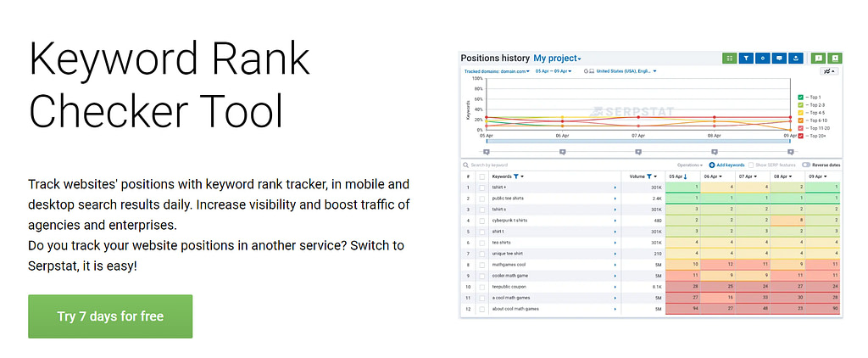Viewport: 868px width, 358px height.
Task: Toggle the Reverse dates switch
Action: tap(806, 165)
